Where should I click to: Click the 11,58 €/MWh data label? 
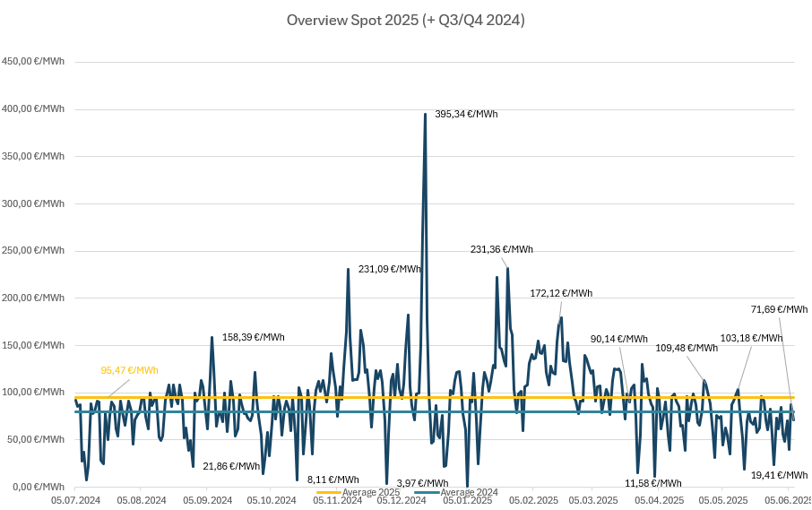point(652,483)
